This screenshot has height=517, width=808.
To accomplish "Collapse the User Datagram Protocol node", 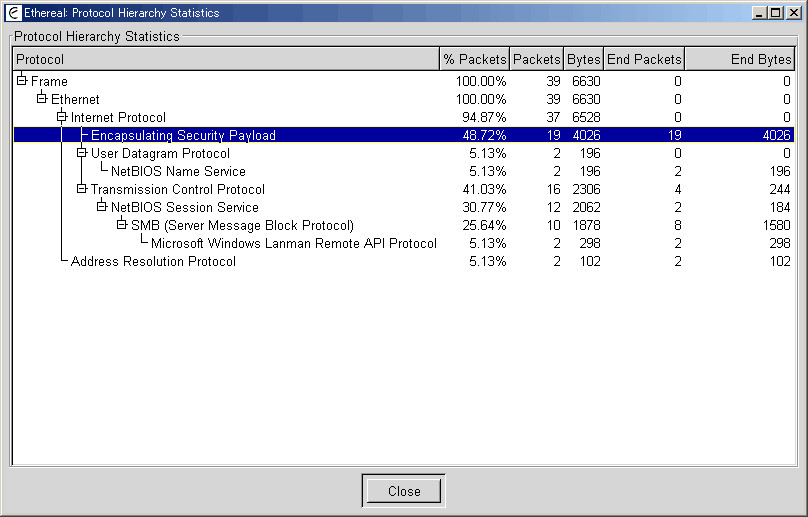I will 81,153.
